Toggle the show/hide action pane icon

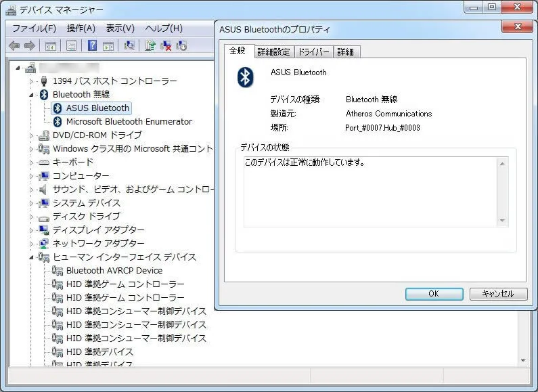point(108,45)
